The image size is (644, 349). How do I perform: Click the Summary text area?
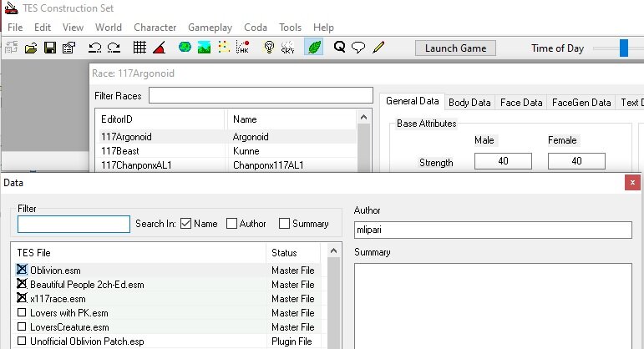[493, 306]
